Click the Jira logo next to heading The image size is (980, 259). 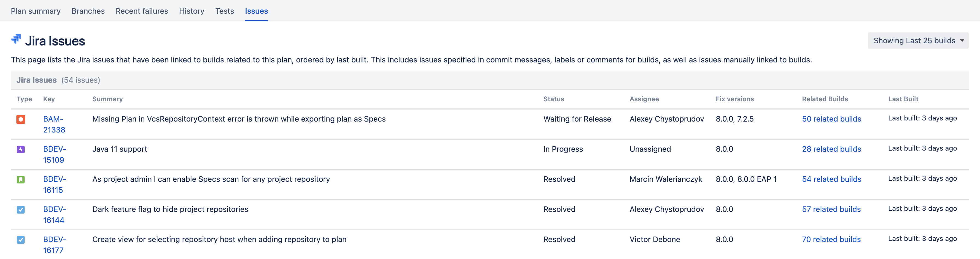point(16,39)
